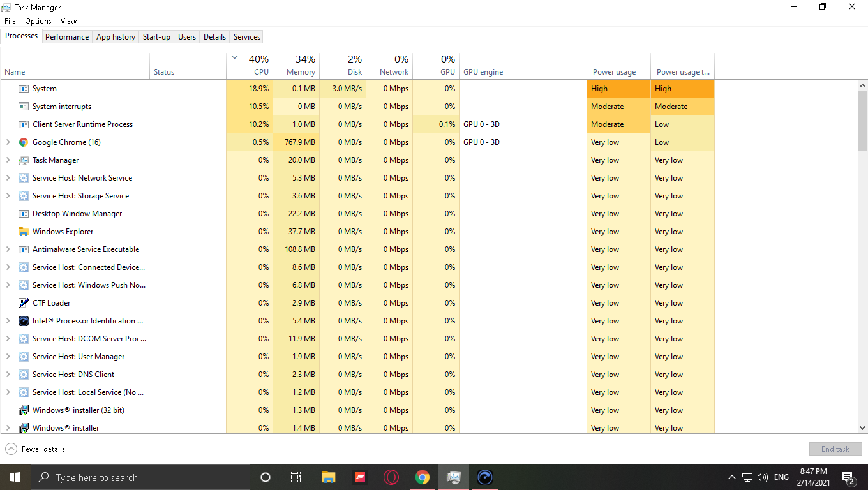Open the red app pinned beside File Explorer on the taskbar
The width and height of the screenshot is (868, 490).
pyautogui.click(x=359, y=477)
